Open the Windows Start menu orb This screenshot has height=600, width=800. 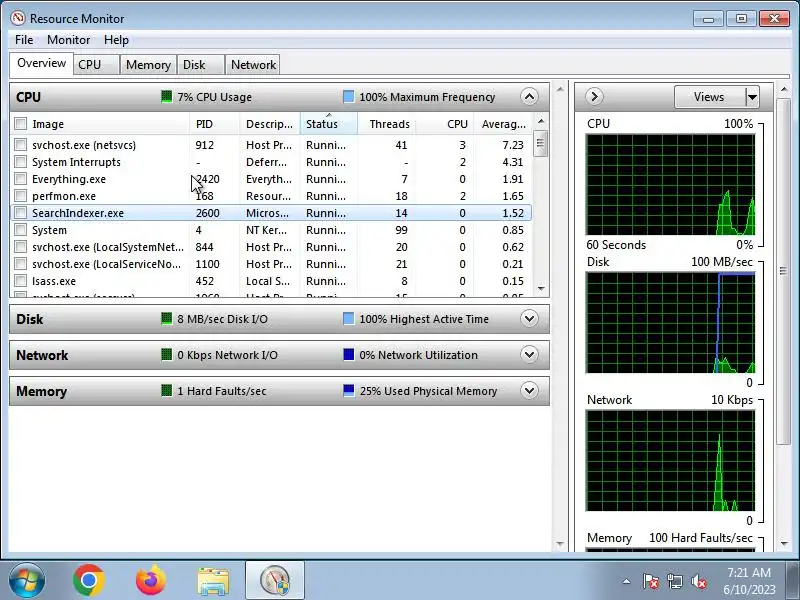point(27,581)
